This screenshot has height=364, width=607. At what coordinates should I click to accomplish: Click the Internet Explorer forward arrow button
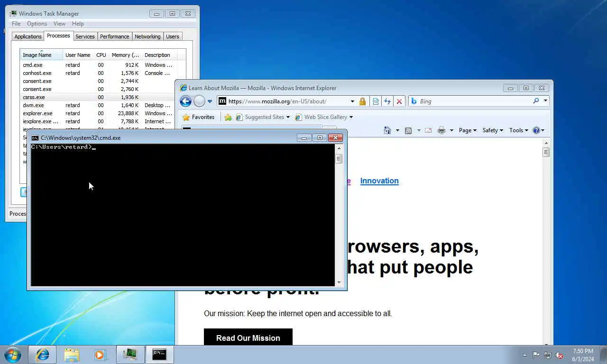(x=200, y=101)
